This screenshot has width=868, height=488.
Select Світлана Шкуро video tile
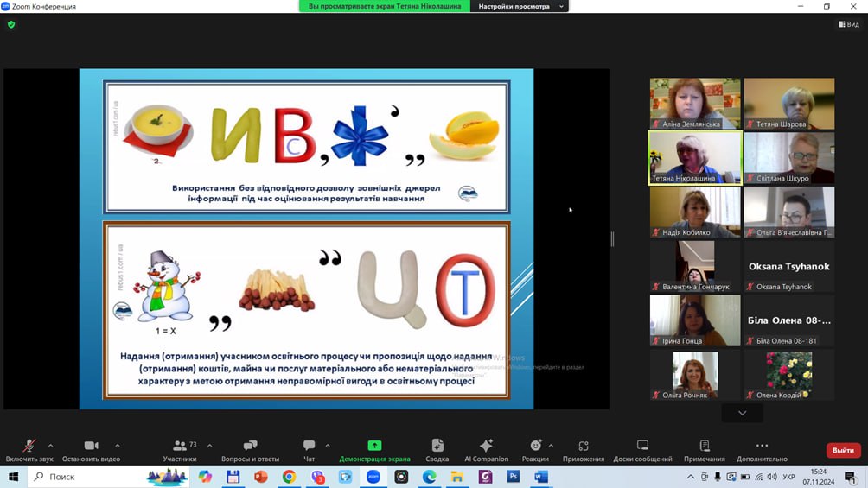coord(788,158)
